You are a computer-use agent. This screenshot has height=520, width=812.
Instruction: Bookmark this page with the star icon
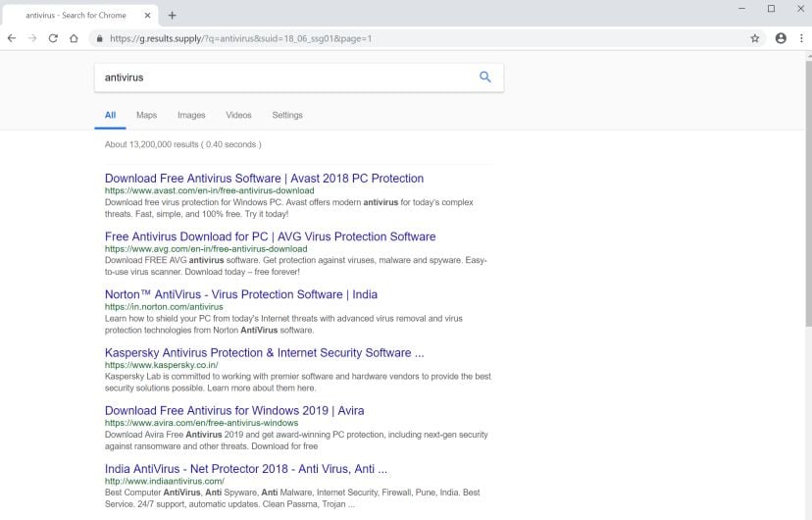(754, 38)
